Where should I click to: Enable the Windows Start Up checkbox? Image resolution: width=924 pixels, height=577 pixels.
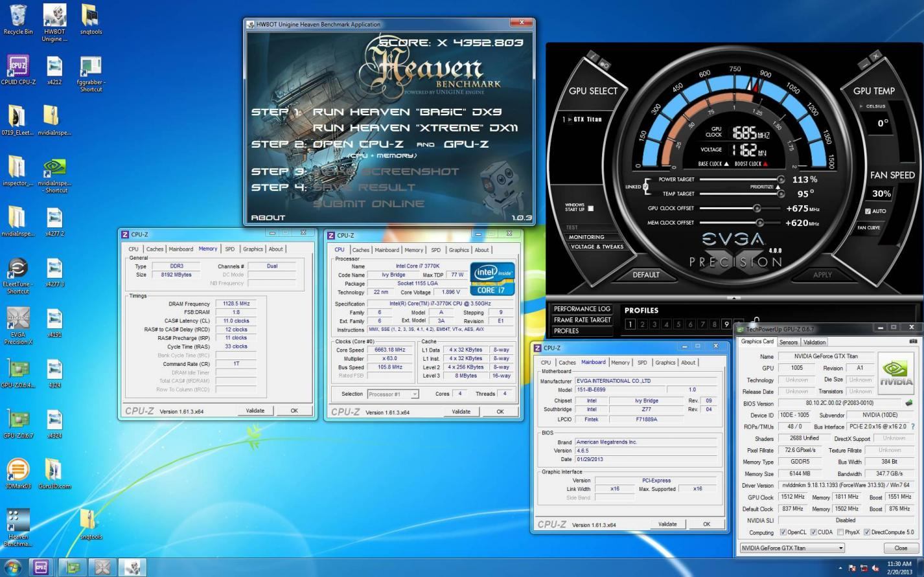click(x=590, y=209)
